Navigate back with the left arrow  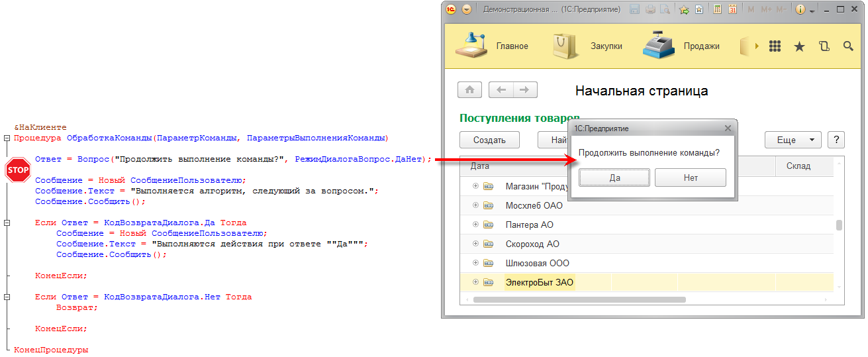click(x=501, y=90)
